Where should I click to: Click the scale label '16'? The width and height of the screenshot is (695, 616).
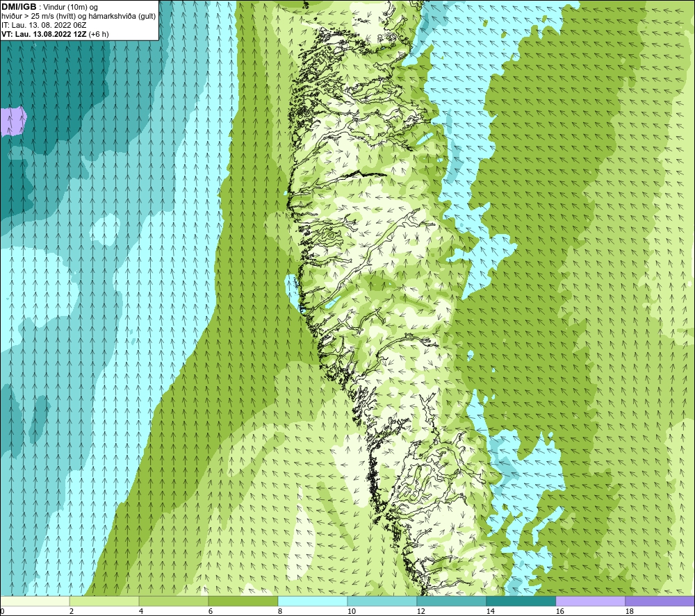click(x=559, y=611)
